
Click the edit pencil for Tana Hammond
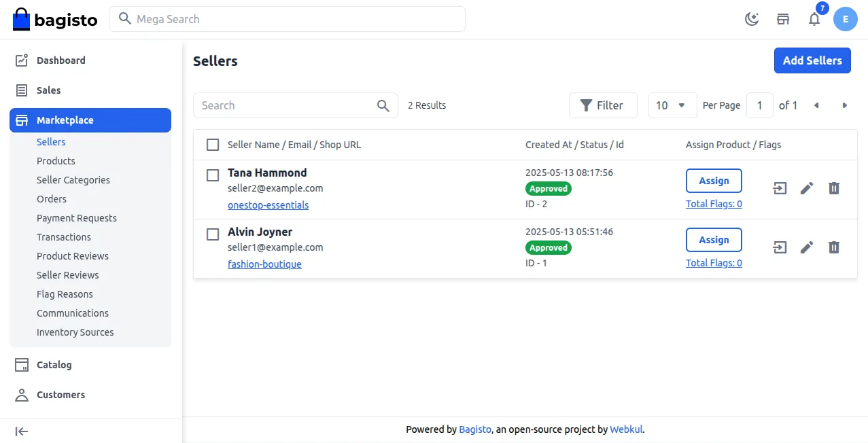coord(807,188)
